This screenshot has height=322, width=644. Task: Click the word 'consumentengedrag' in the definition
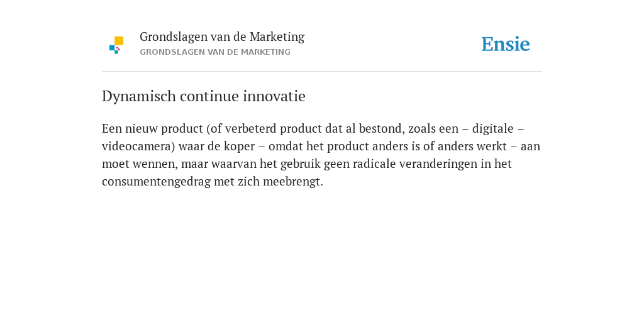(x=157, y=182)
